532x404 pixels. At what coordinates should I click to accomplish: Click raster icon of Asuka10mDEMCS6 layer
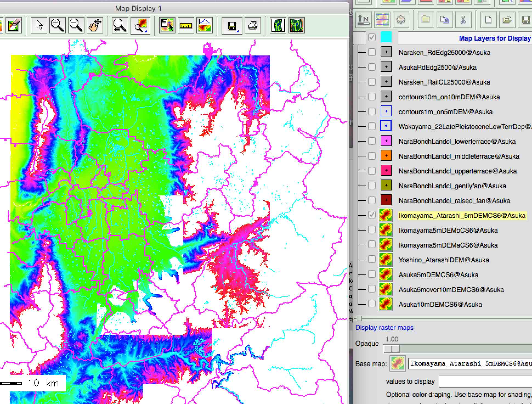386,304
